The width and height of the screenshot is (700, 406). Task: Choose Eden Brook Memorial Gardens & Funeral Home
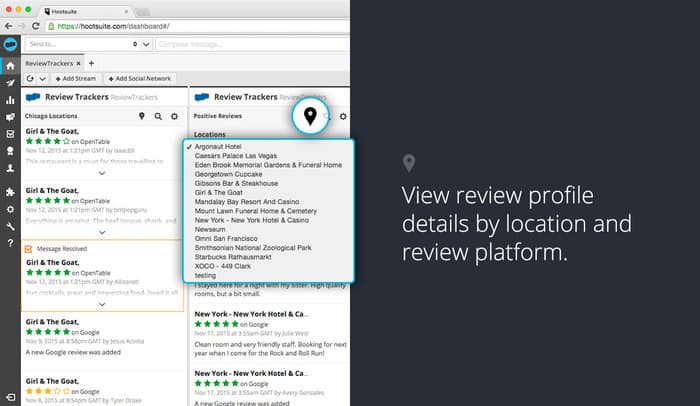(268, 165)
